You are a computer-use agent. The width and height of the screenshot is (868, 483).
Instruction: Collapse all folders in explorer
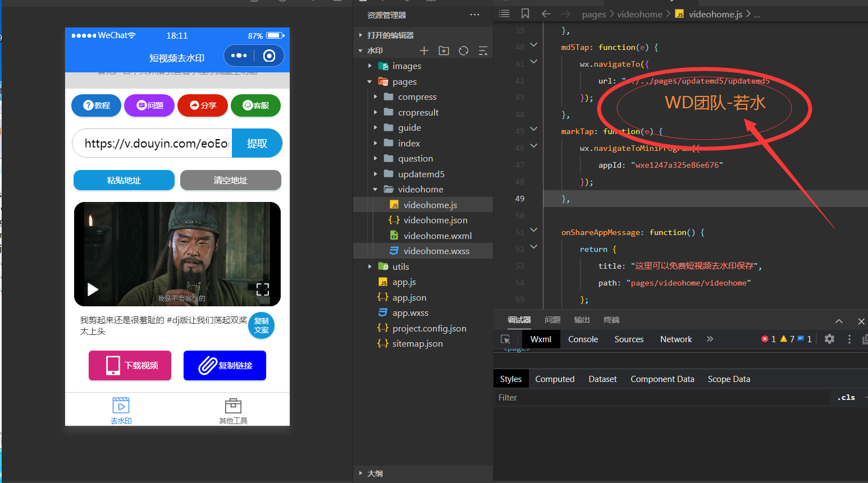[483, 50]
